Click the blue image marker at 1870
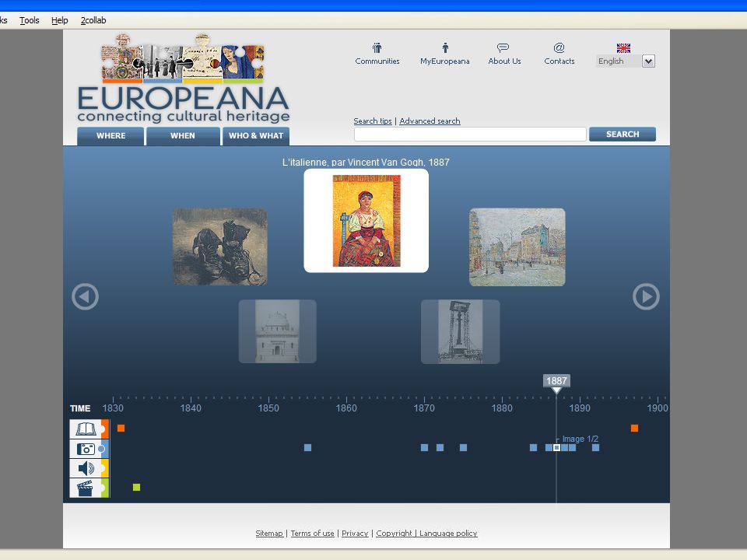Image resolution: width=747 pixels, height=560 pixels. [x=425, y=448]
